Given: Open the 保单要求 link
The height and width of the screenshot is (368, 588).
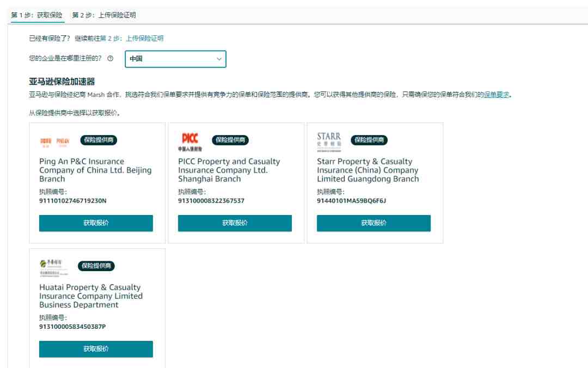Looking at the screenshot, I should tap(496, 95).
